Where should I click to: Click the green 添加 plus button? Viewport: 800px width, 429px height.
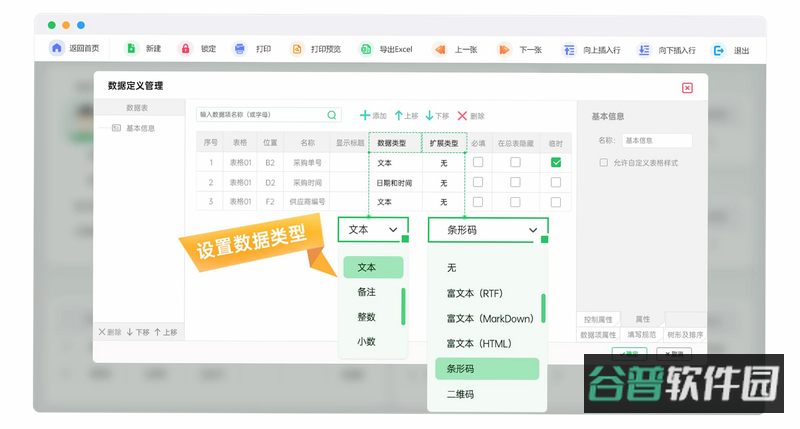tap(372, 116)
